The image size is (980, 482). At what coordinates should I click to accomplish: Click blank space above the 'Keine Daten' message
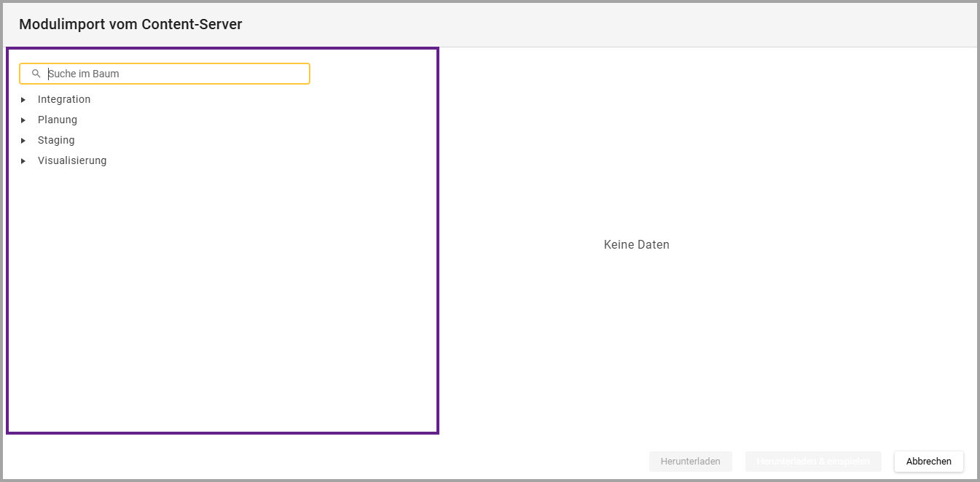coord(636,146)
